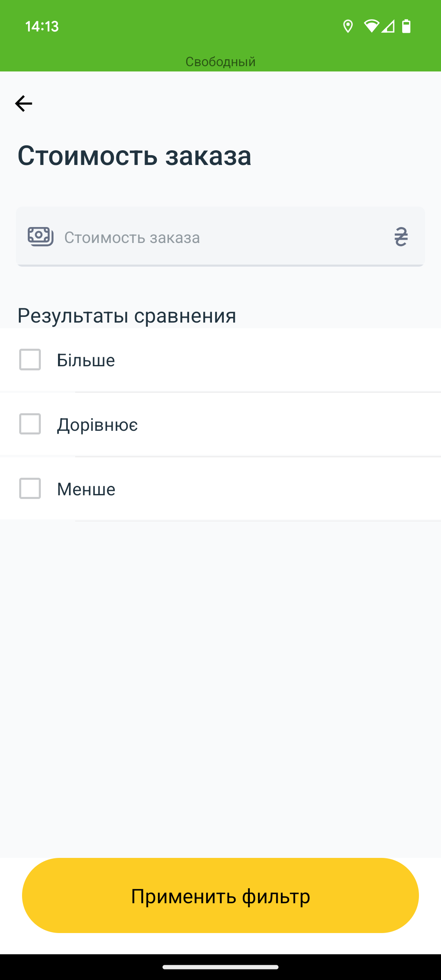The height and width of the screenshot is (980, 441).
Task: Check the Дорівнює checkbox
Action: 30,424
